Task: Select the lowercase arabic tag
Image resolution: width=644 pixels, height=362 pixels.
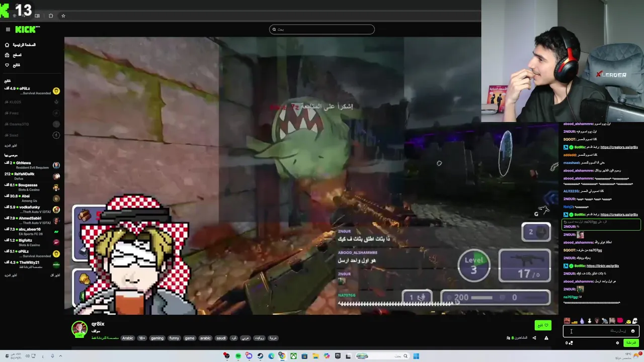Action: (x=205, y=338)
